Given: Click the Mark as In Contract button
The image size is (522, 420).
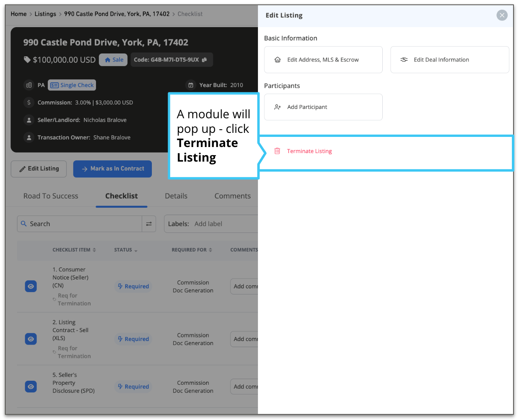Looking at the screenshot, I should tap(112, 169).
